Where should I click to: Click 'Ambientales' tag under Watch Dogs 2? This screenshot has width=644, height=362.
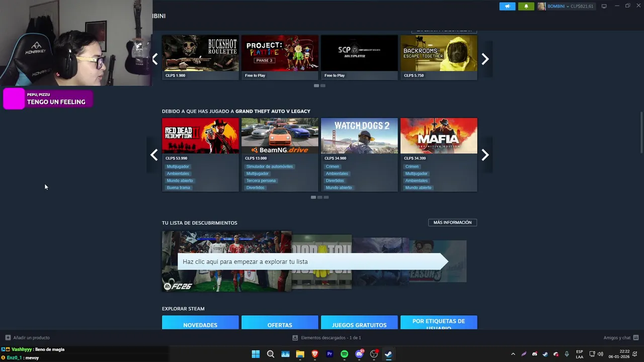coord(337,173)
